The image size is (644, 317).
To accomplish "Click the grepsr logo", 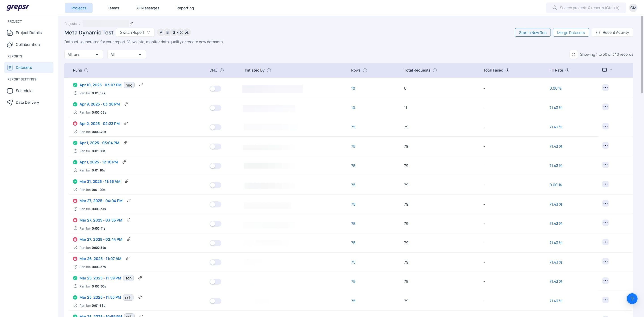I will pyautogui.click(x=18, y=7).
